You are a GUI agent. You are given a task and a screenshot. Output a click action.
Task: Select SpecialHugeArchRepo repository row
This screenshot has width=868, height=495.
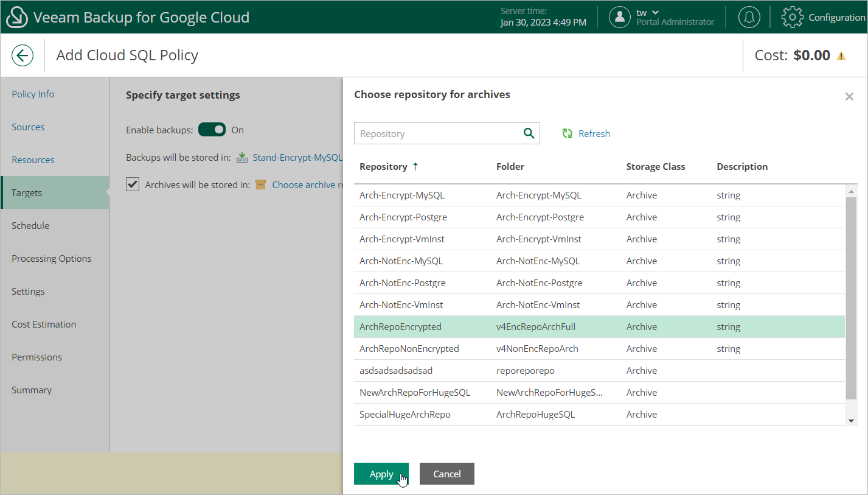pos(599,415)
